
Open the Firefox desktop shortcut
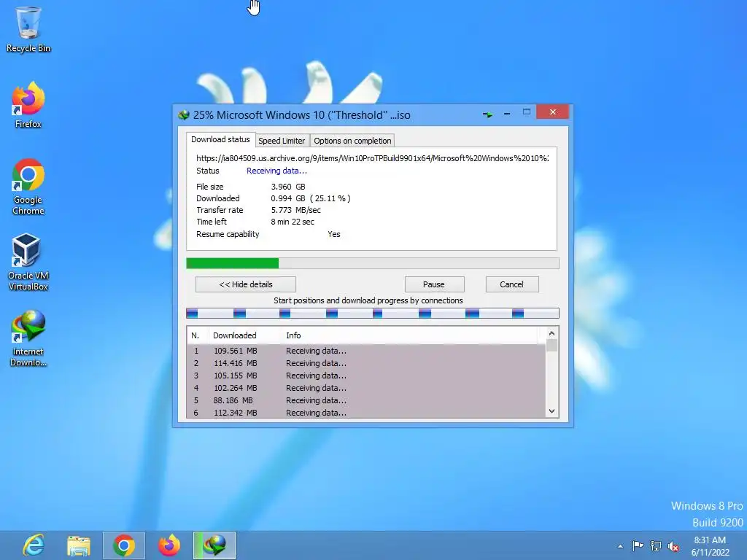pyautogui.click(x=28, y=105)
